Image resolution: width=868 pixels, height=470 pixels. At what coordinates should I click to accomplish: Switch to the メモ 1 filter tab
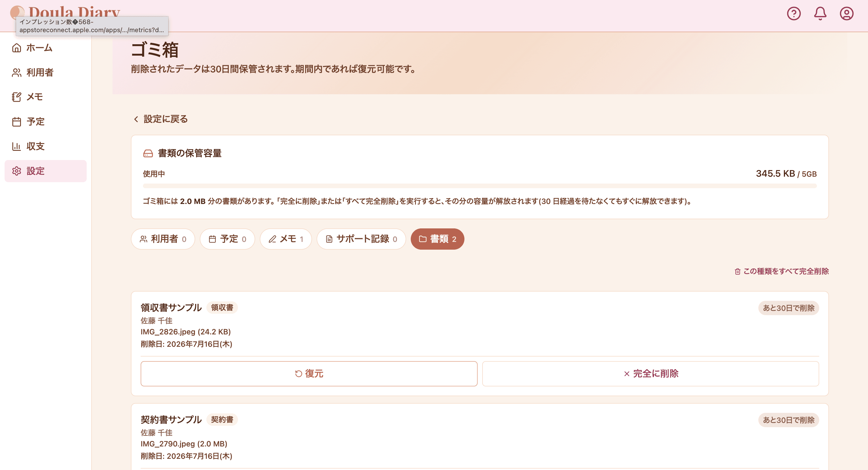coord(286,239)
